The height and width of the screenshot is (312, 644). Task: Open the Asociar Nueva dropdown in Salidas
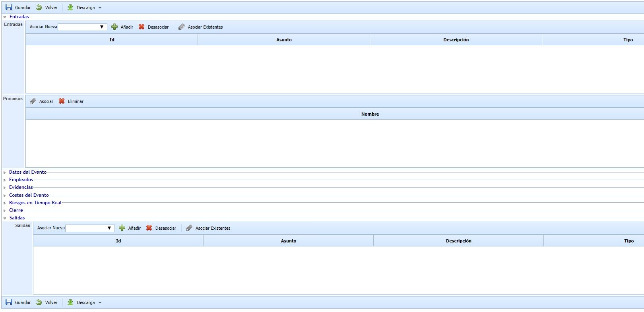tap(109, 228)
